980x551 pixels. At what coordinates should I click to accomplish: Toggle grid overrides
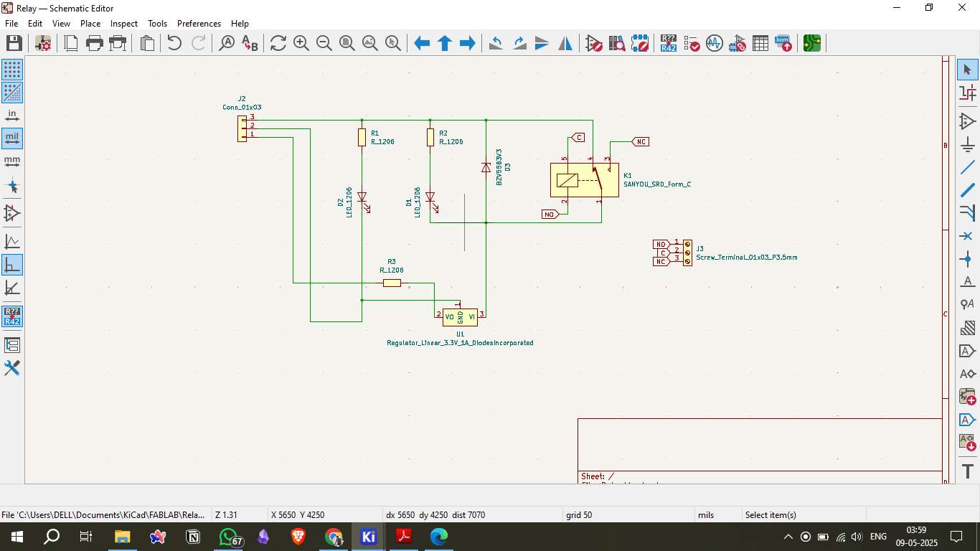point(12,93)
